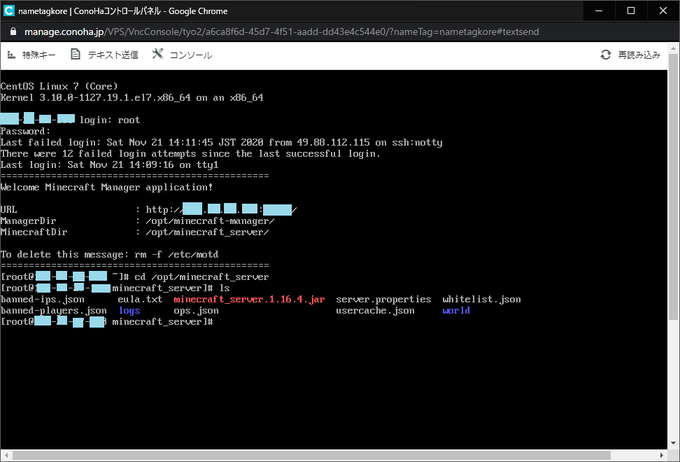
Task: Click the /opt/minecraft_server/ MinecraftDir path
Action: [x=207, y=232]
